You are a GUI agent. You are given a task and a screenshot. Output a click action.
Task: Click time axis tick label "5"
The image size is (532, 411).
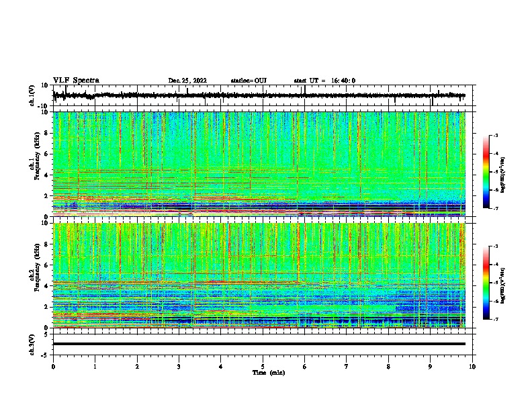point(263,366)
